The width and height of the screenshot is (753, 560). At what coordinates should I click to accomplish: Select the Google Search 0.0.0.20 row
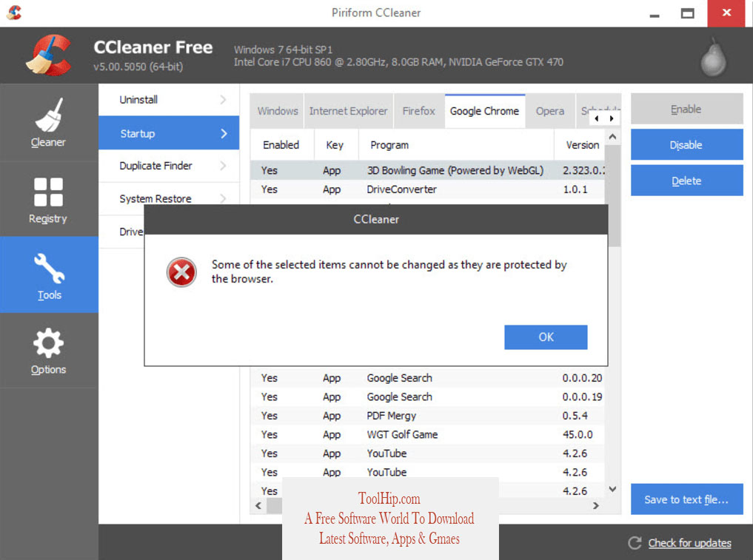[427, 378]
